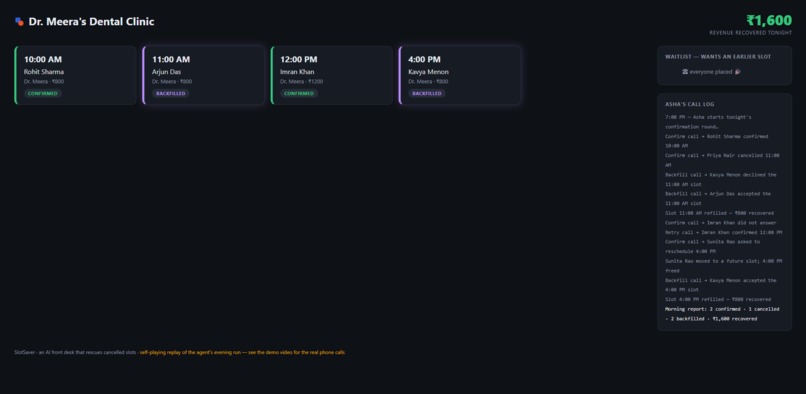Open the 12:00 PM Imran Khan appointment card
Screen dimensions: 806x394
point(332,75)
